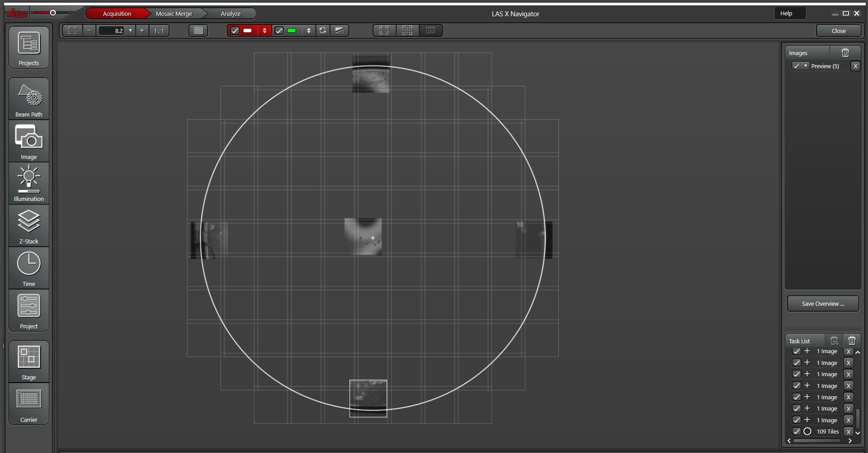Toggle the white channel checkbox

click(x=235, y=31)
